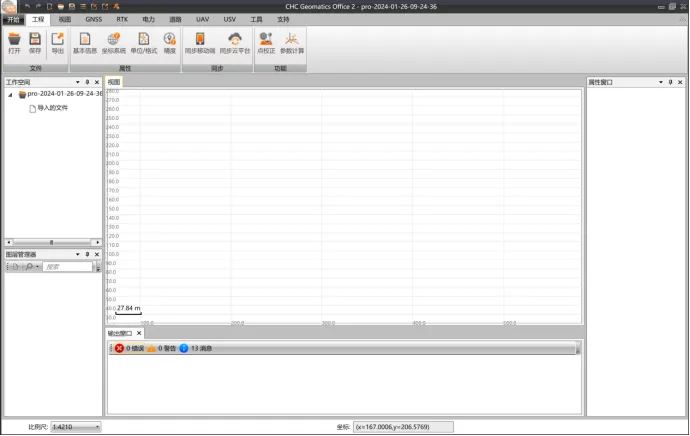690x436 pixels.
Task: Open search options arrow beside magnifier in 图层管理器
Action: [37, 267]
